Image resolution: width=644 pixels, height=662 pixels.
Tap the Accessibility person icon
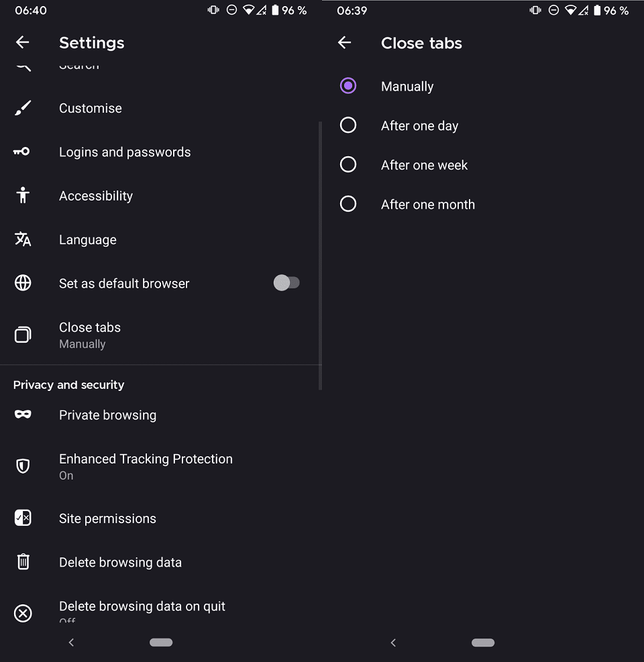(23, 196)
